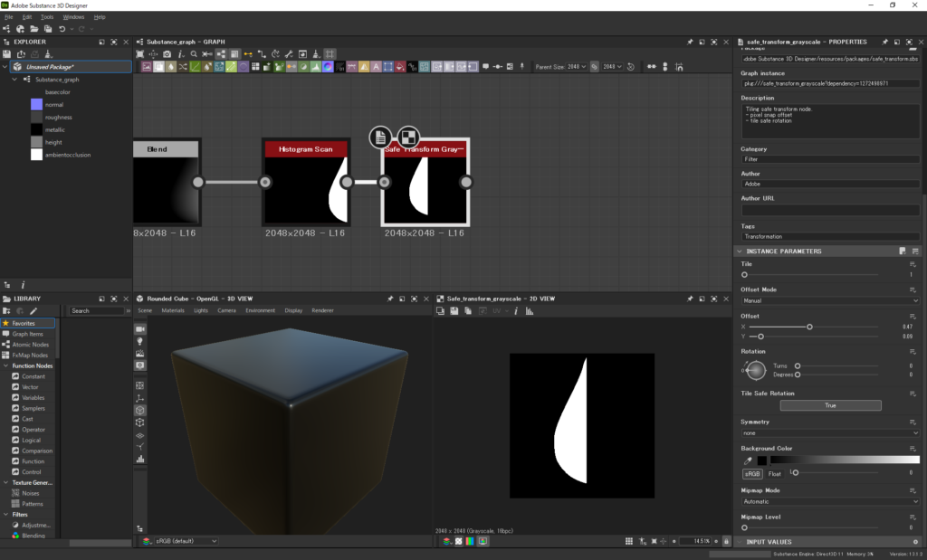Toggle Tile Safe Rotation True button
The width and height of the screenshot is (927, 560).
pos(830,405)
